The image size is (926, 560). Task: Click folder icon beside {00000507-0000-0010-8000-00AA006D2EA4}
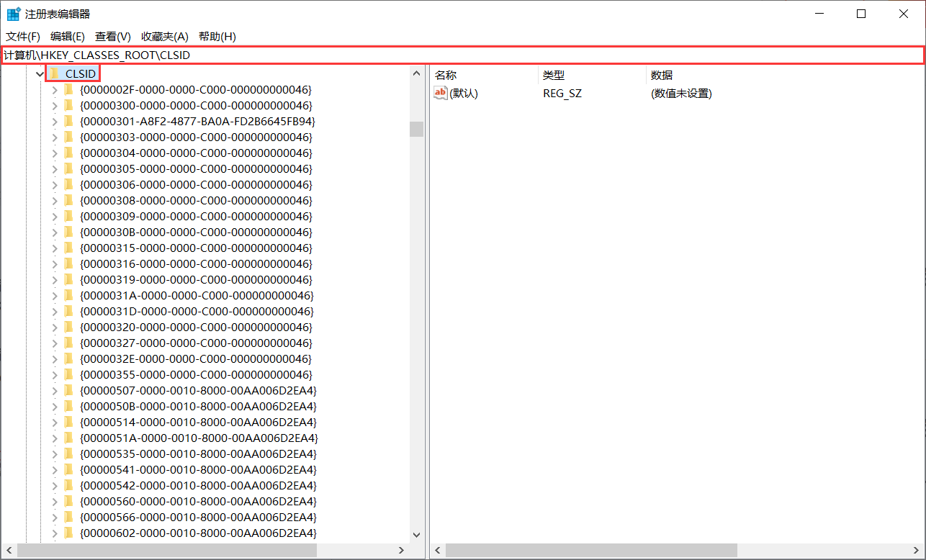coord(69,390)
